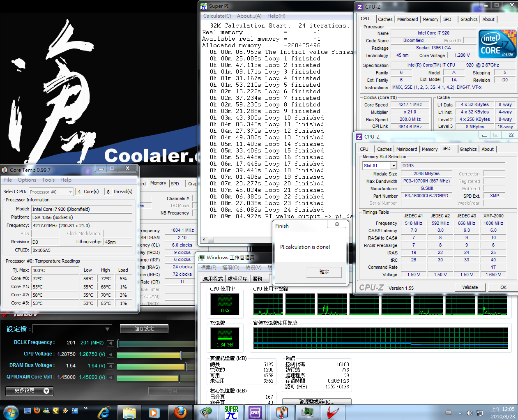Click Super PI horizontal scrollbar left arrow
Image resolution: width=518 pixels, height=420 pixels.
click(x=204, y=240)
